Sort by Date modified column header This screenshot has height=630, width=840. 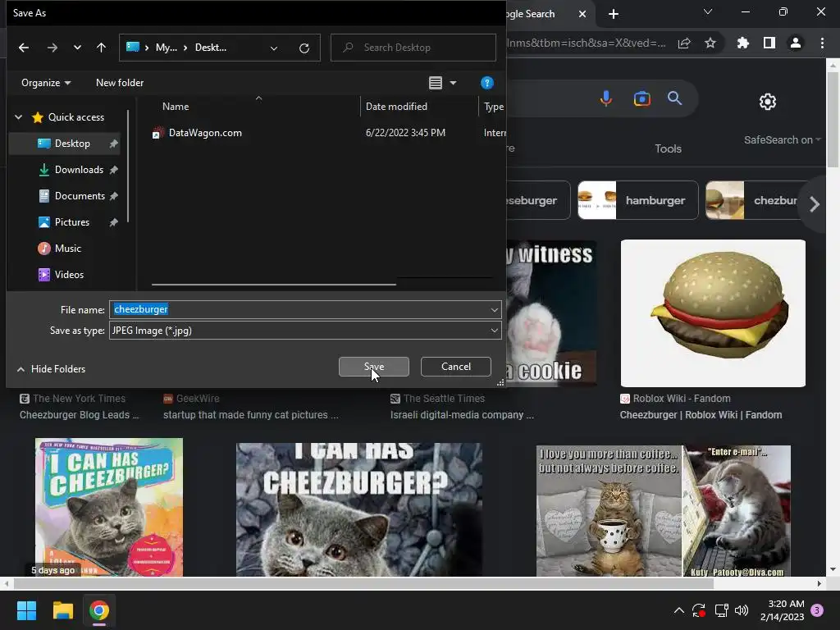click(396, 107)
